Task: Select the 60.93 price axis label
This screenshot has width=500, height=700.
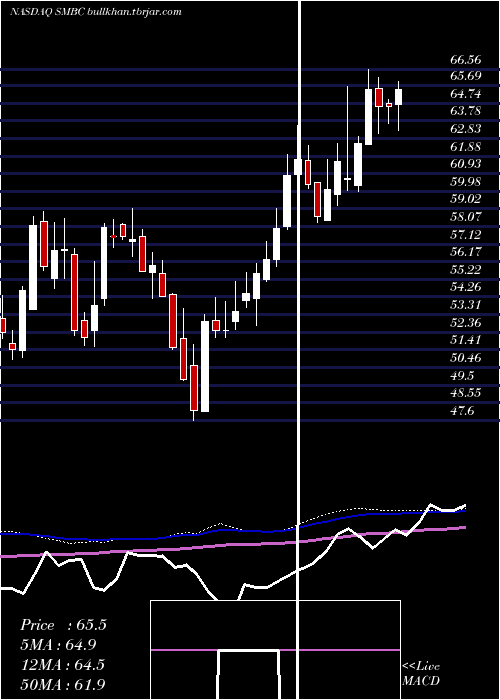Action: tap(466, 164)
